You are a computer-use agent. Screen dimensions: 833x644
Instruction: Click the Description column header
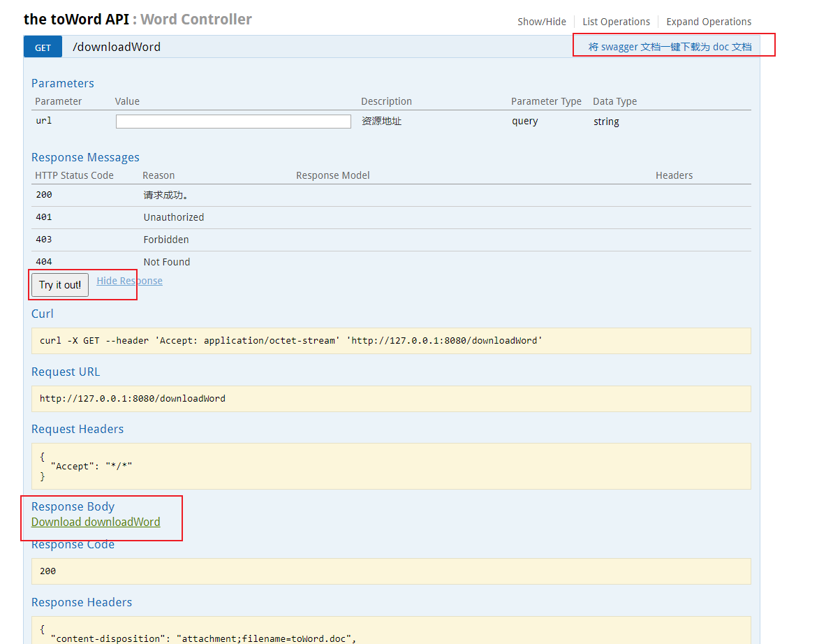(386, 101)
